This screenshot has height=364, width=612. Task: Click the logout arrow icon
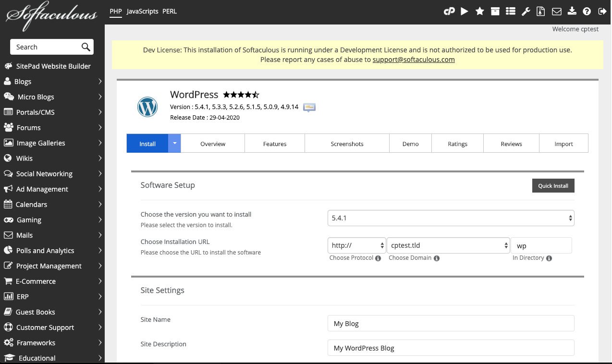click(x=602, y=12)
